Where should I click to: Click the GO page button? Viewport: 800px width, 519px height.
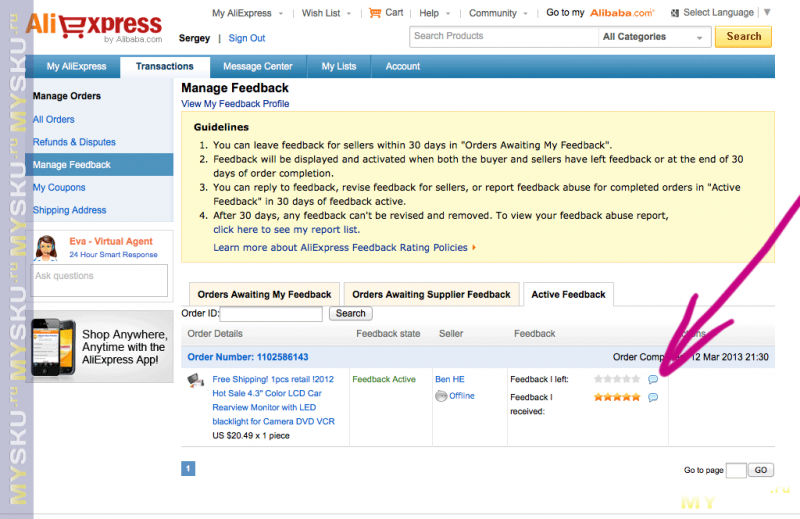(761, 470)
